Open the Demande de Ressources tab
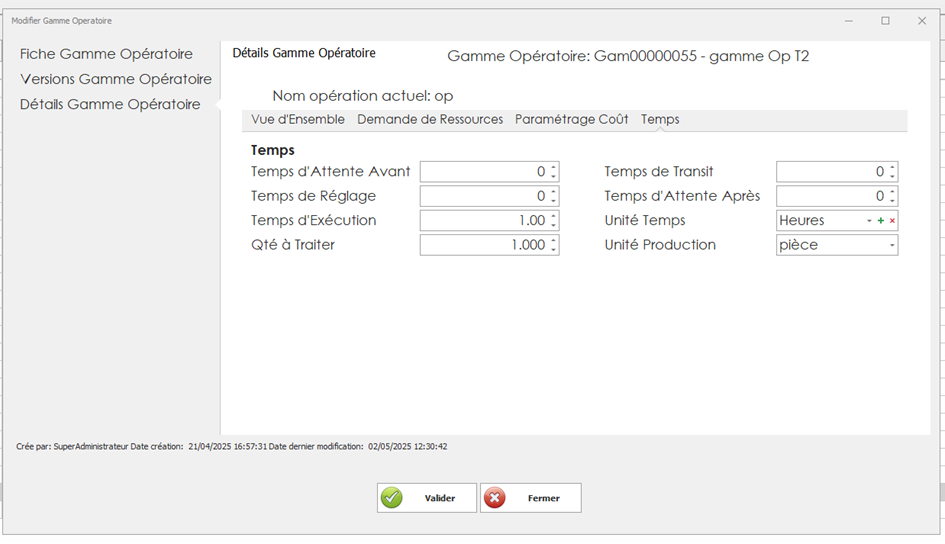The height and width of the screenshot is (544, 945). (430, 119)
